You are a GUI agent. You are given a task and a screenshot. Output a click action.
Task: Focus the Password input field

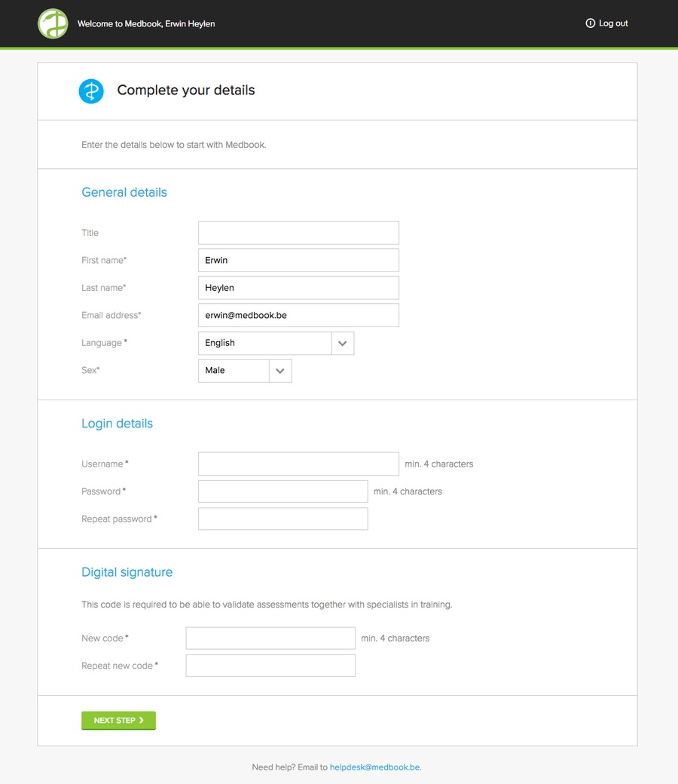tap(282, 491)
